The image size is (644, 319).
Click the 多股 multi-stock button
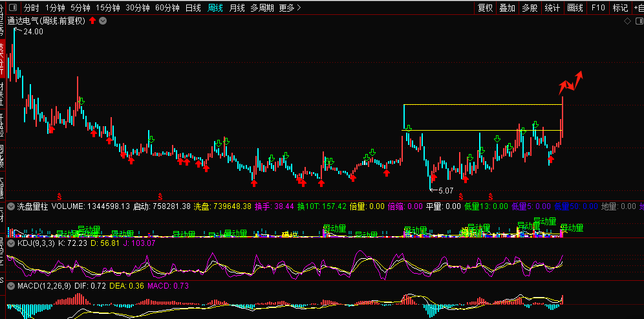[530, 8]
